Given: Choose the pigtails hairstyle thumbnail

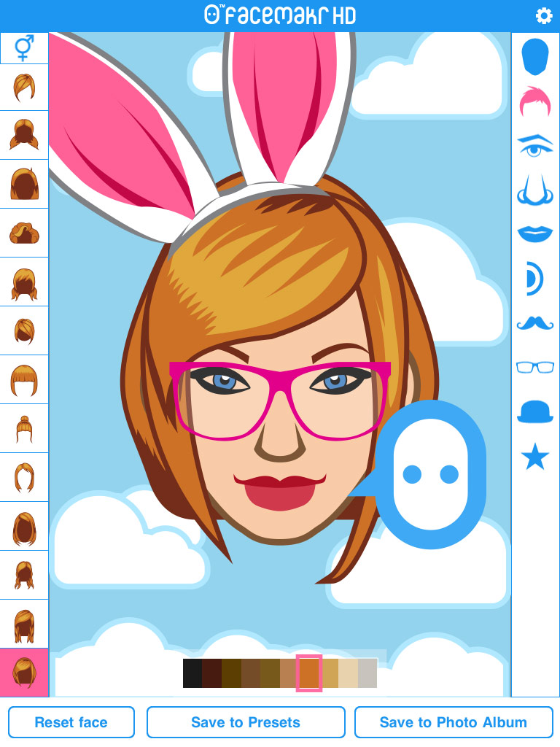Looking at the screenshot, I should [24, 135].
